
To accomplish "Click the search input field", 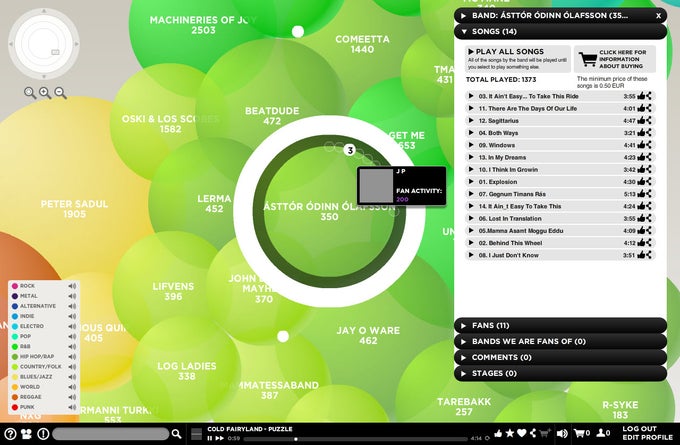I will tap(111, 433).
